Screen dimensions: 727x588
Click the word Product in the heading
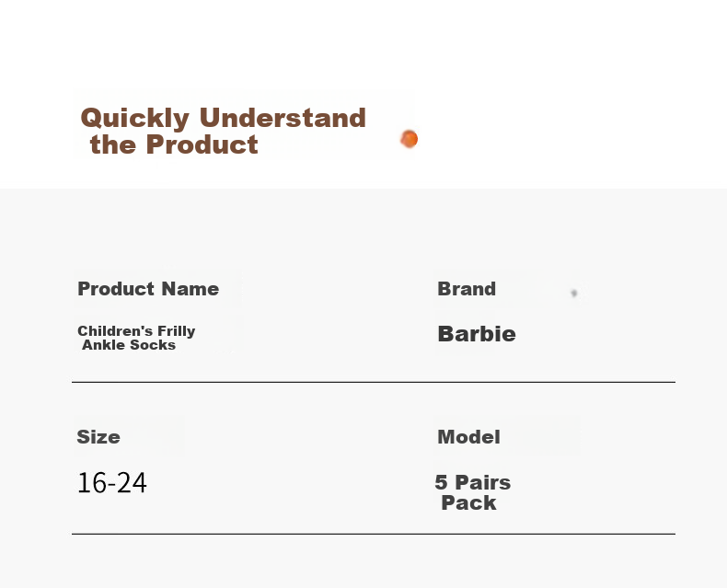pyautogui.click(x=202, y=144)
